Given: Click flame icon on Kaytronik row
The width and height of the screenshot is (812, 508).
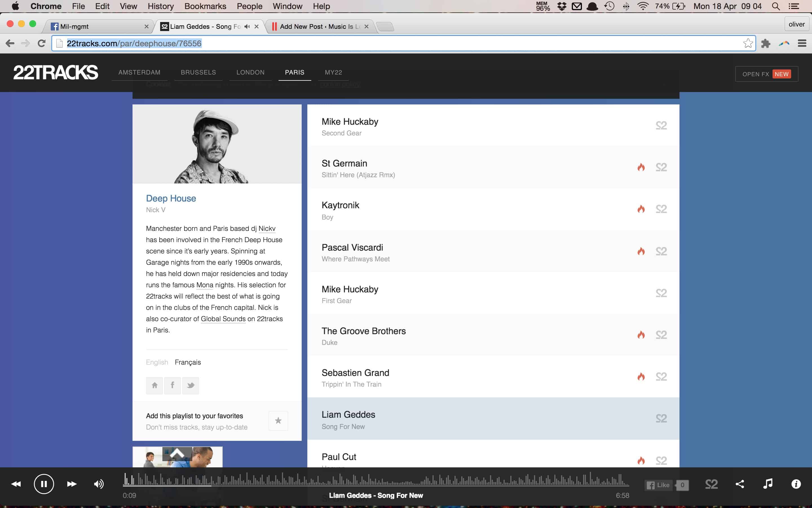Looking at the screenshot, I should (641, 209).
